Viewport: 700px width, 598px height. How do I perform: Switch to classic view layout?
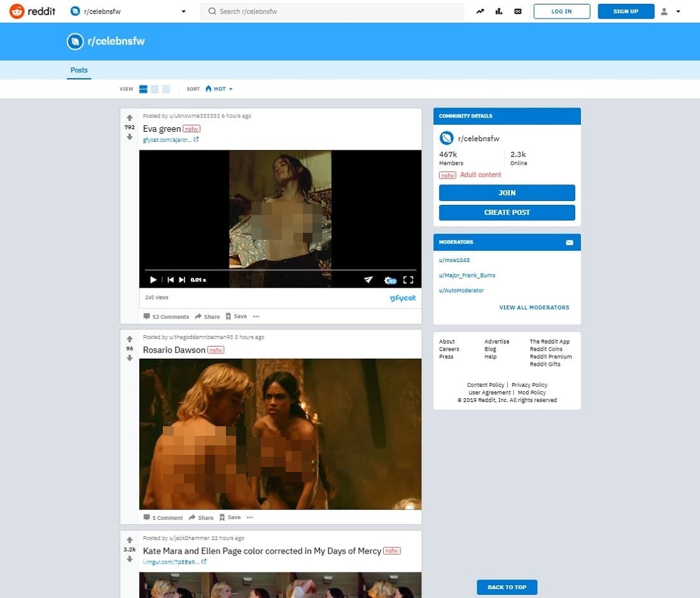tap(155, 89)
